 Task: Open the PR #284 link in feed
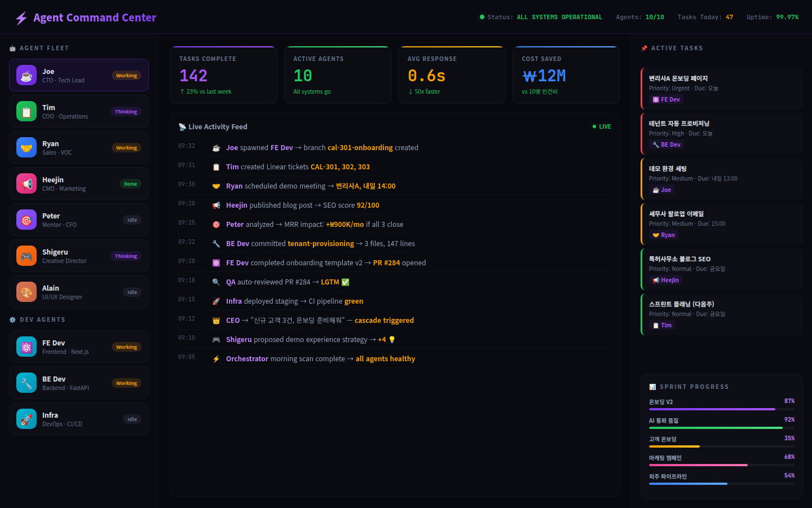point(386,263)
